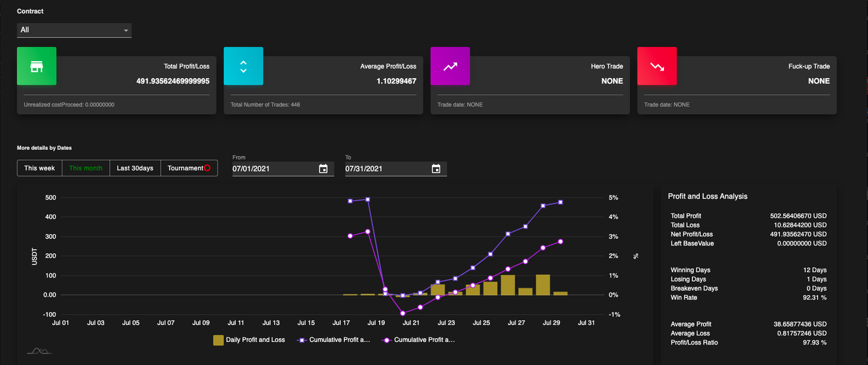This screenshot has width=868, height=365.
Task: Click the Winning Days 12 Days value
Action: click(x=814, y=270)
